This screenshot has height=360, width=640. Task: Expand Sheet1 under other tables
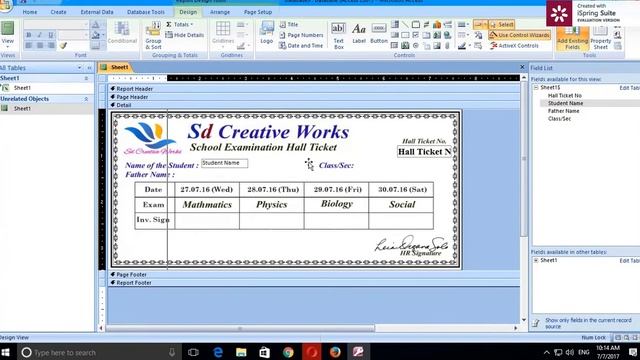(536, 260)
